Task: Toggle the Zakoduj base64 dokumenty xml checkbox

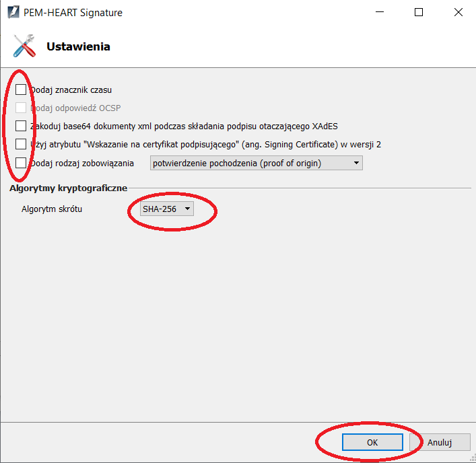Action: click(21, 126)
